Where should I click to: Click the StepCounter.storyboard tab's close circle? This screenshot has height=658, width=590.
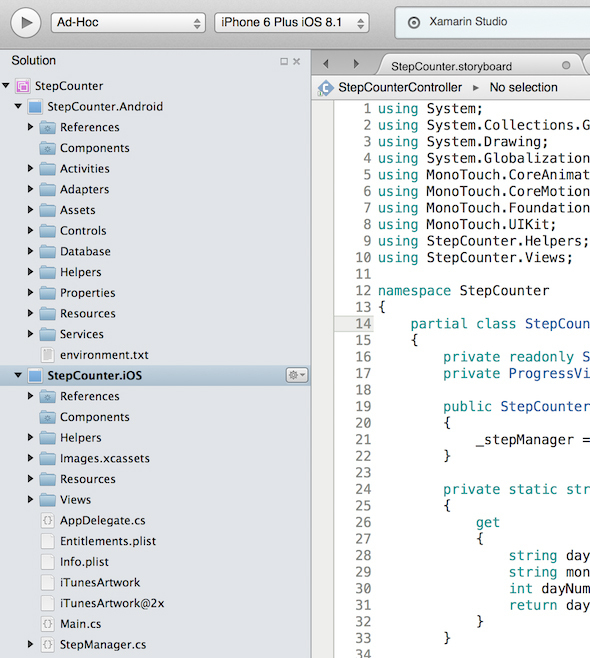click(566, 65)
